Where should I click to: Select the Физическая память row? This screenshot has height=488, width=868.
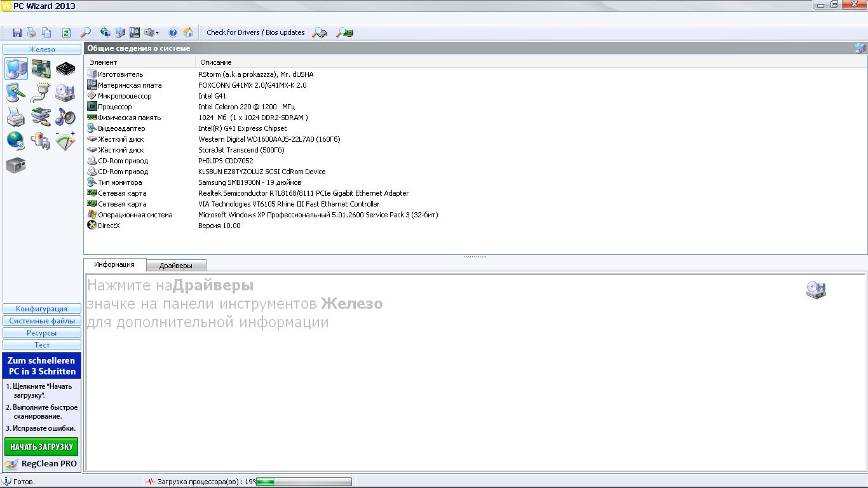tap(475, 118)
